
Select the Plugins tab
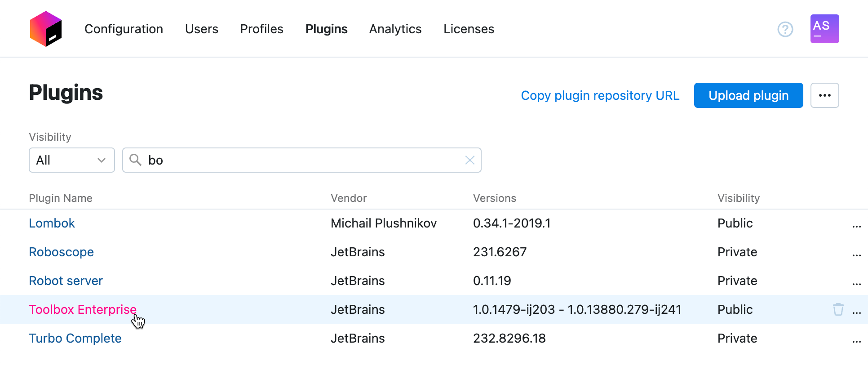pyautogui.click(x=327, y=29)
